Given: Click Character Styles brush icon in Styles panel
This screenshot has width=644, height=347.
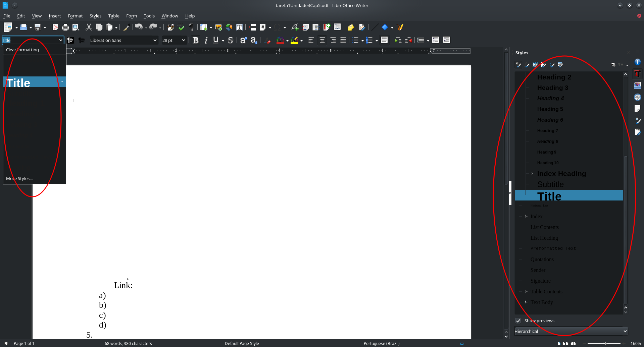Looking at the screenshot, I should tap(527, 65).
